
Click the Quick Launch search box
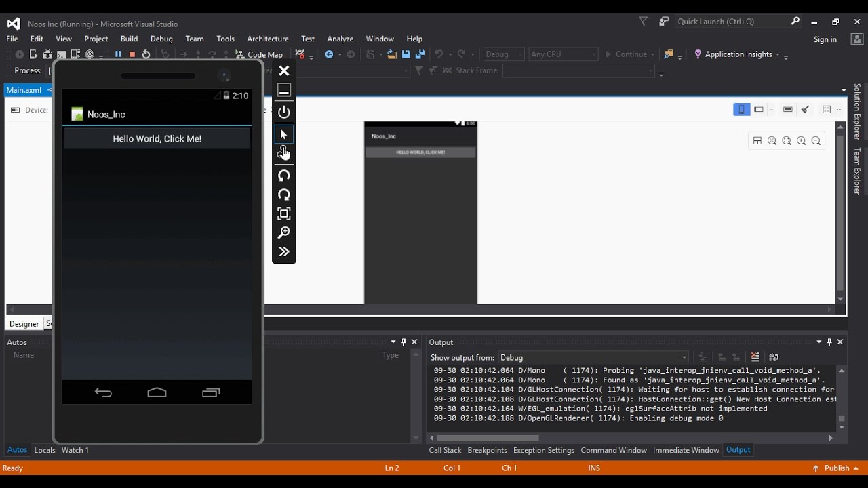pyautogui.click(x=732, y=22)
